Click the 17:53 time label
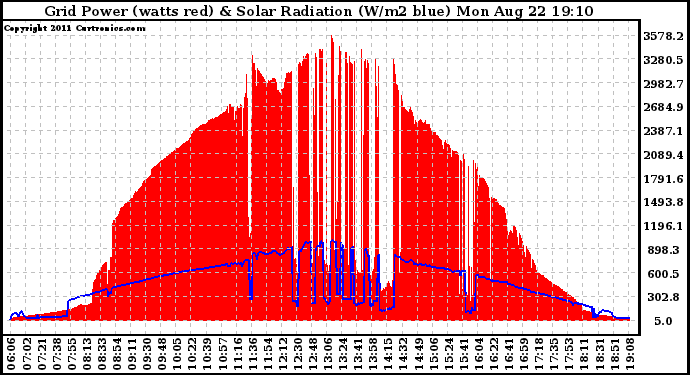Screen dimensions: 690x375 [568, 354]
